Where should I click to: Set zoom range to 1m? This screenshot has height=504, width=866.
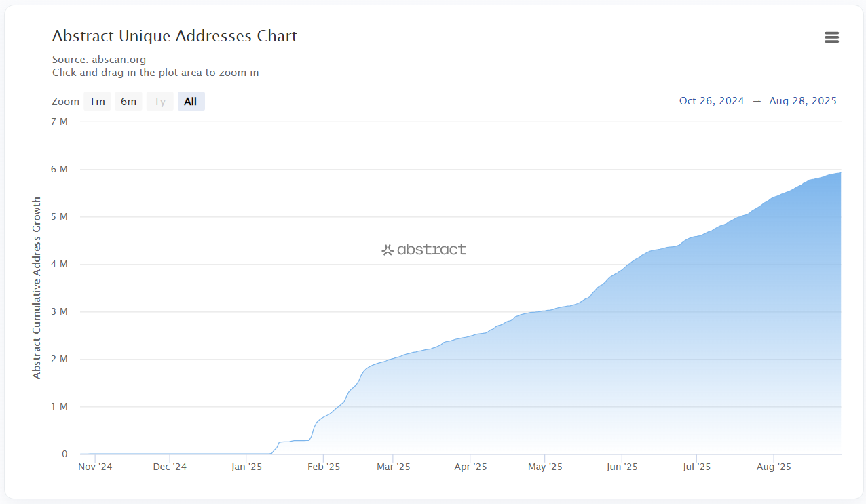[97, 102]
